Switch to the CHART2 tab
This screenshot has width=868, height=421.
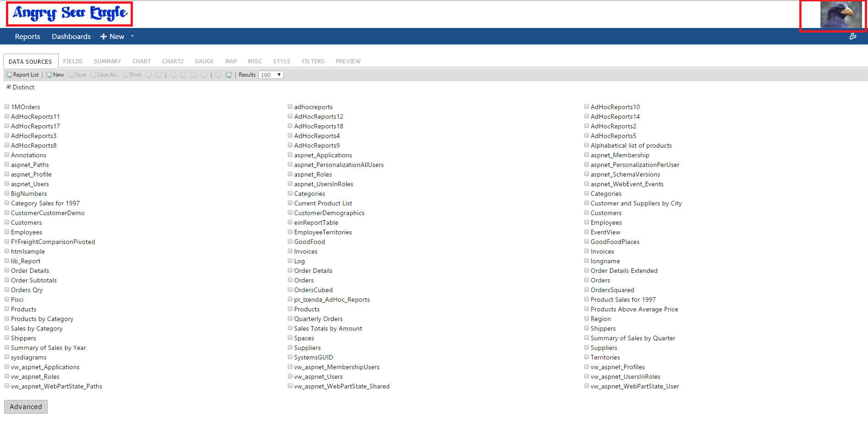coord(173,61)
